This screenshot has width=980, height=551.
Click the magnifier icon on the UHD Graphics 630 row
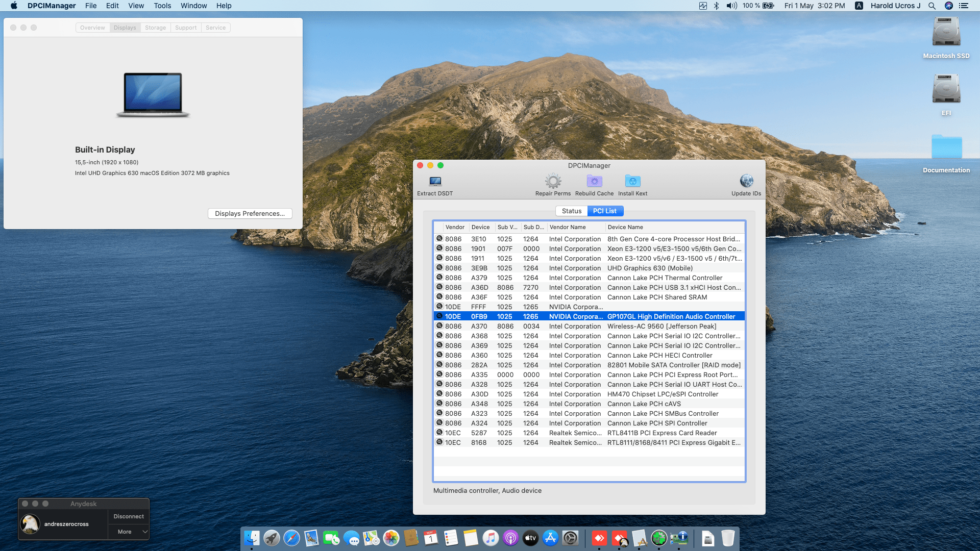click(x=439, y=268)
